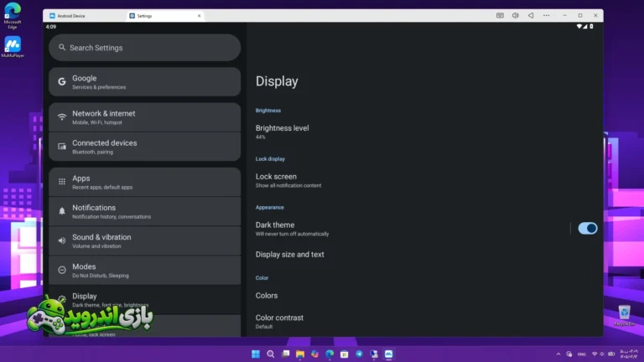Open Task View from the taskbar

point(285,354)
